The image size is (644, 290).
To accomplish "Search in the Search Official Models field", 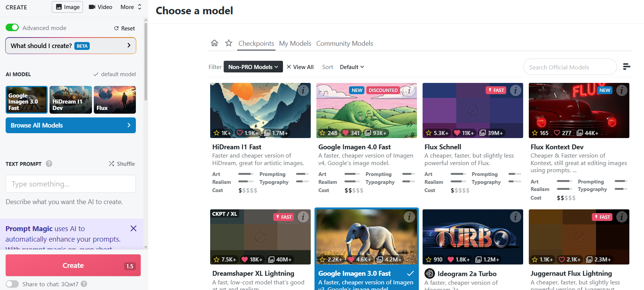I will (570, 67).
